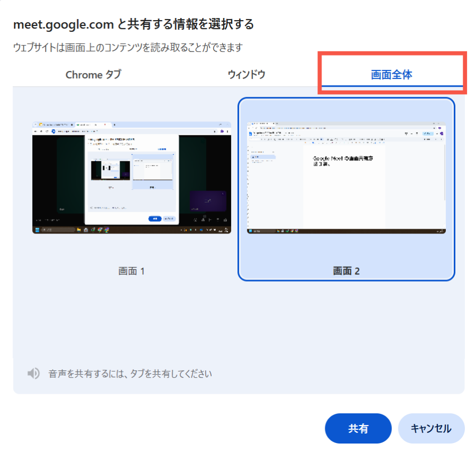
Task: Click nested share dialog in 画面 1 preview
Action: [x=132, y=180]
